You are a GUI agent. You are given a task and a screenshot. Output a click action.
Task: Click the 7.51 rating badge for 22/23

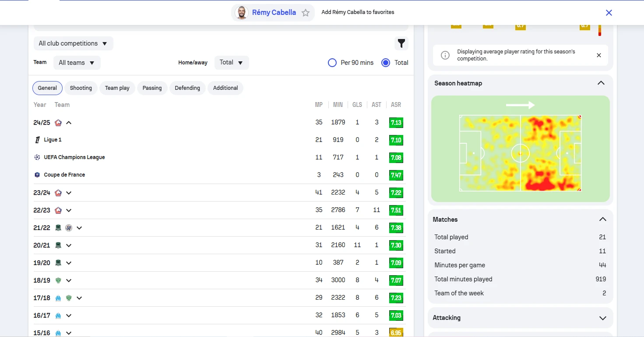(396, 210)
